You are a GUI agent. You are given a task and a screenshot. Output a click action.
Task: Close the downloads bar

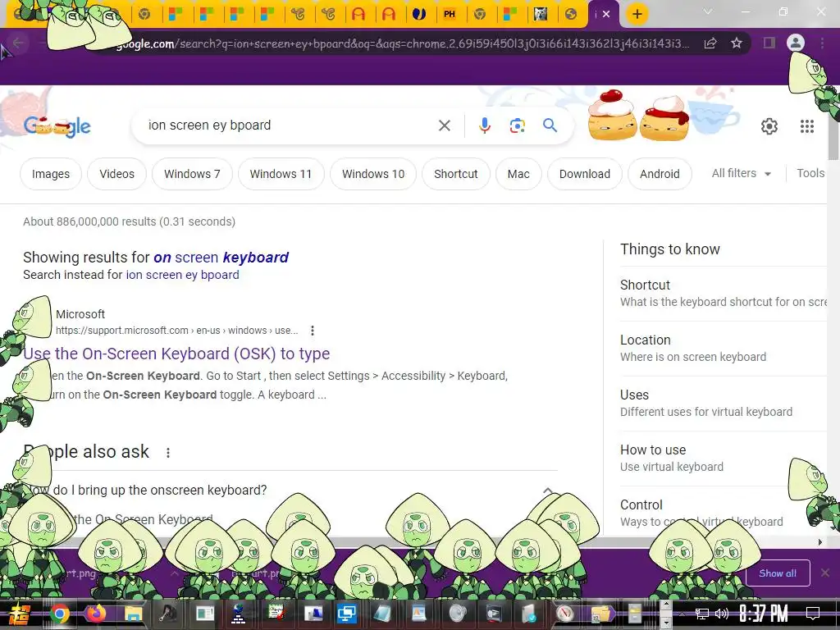tap(825, 573)
